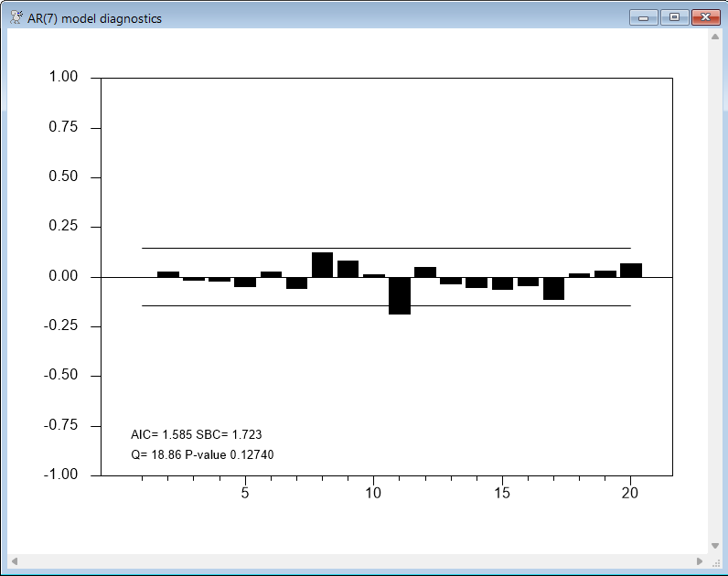Screen dimensions: 728x576
Task: Minimize the AR(7) model diagnostics window
Action: point(643,17)
